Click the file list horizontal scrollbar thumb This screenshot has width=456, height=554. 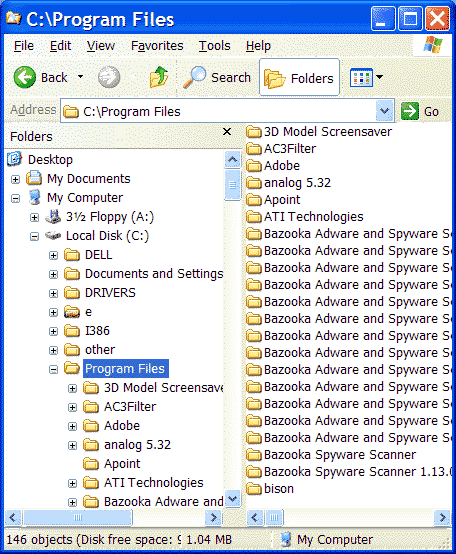click(x=274, y=518)
